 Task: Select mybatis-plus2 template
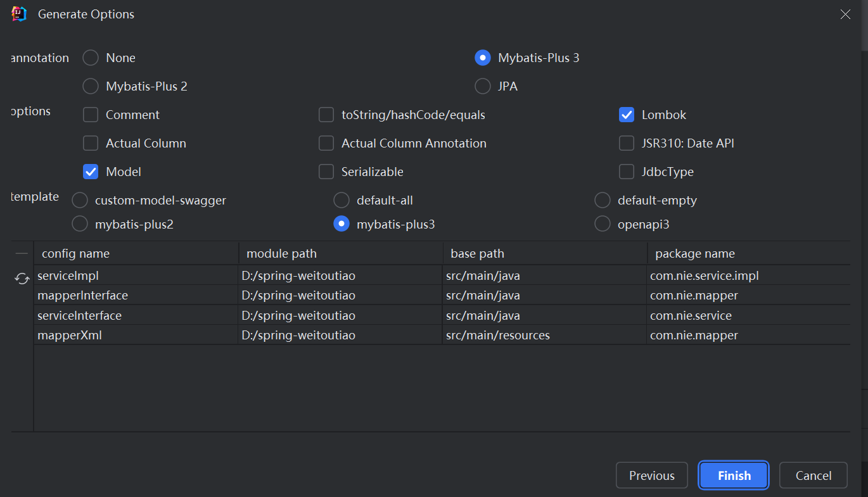[x=80, y=223]
